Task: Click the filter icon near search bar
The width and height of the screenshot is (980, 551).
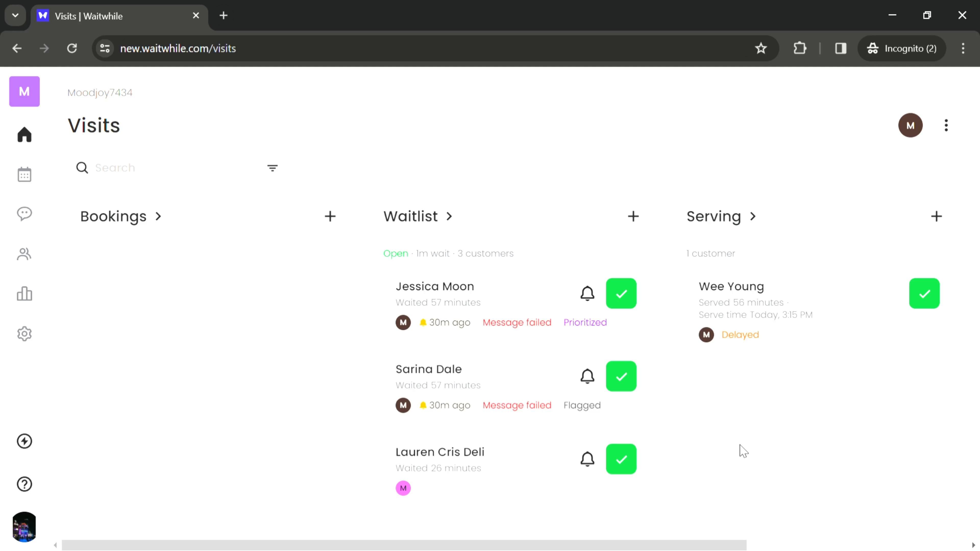Action: (x=273, y=168)
